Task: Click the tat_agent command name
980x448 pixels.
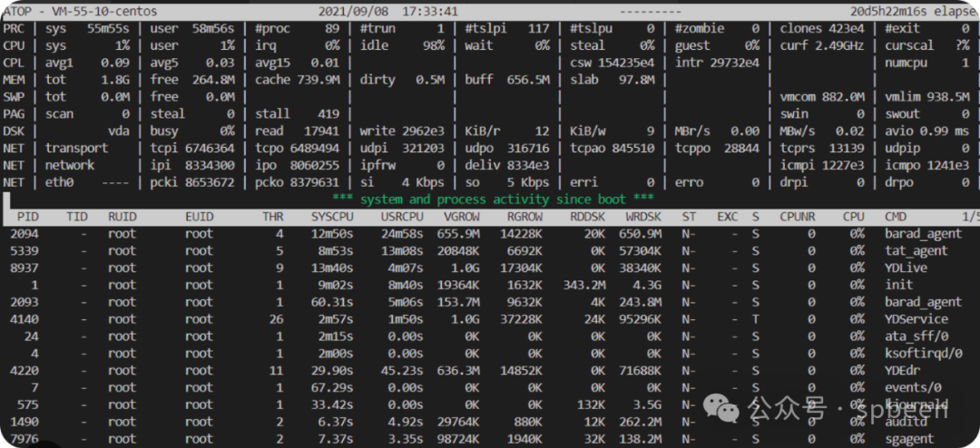Action: coord(916,250)
